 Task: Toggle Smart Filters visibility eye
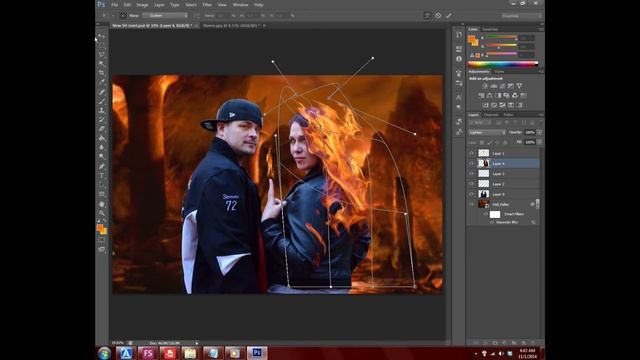point(486,214)
